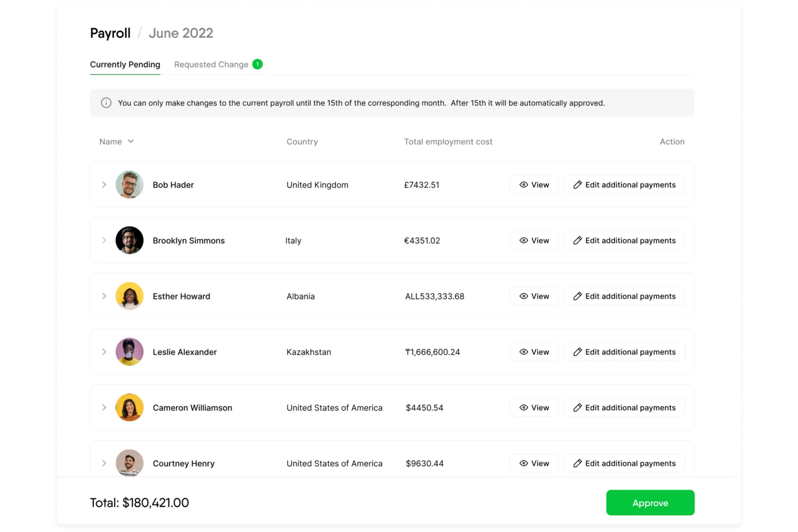Click the Payroll breadcrumb link
Screen dimensions: 798x532
pos(110,33)
